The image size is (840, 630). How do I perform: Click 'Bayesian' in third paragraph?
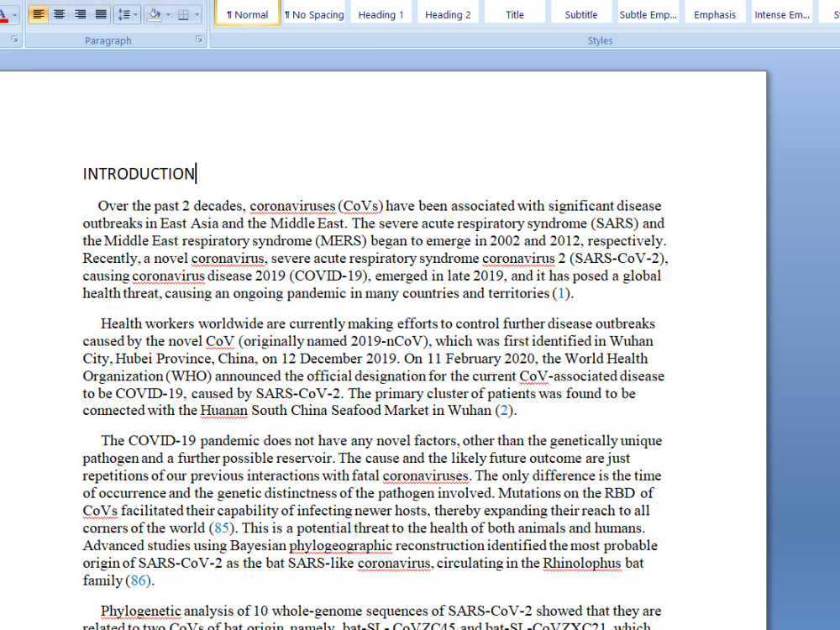(257, 546)
